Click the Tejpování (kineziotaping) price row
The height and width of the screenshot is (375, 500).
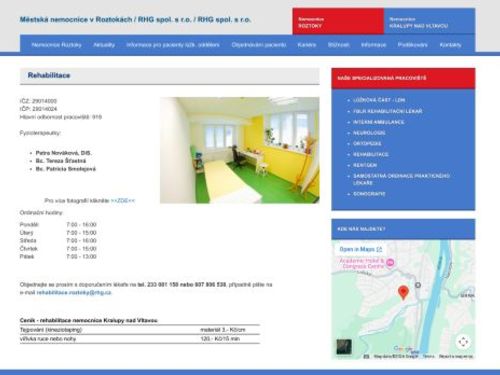click(140, 330)
